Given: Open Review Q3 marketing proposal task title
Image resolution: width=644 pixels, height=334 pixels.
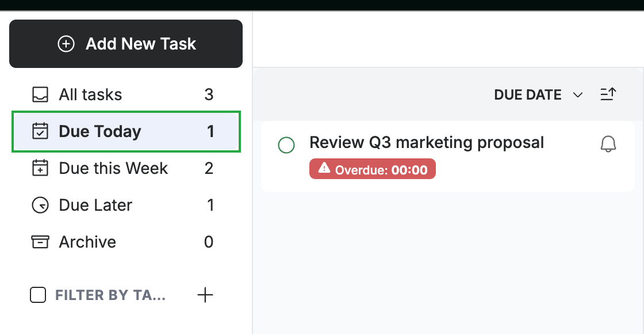Looking at the screenshot, I should coord(426,143).
